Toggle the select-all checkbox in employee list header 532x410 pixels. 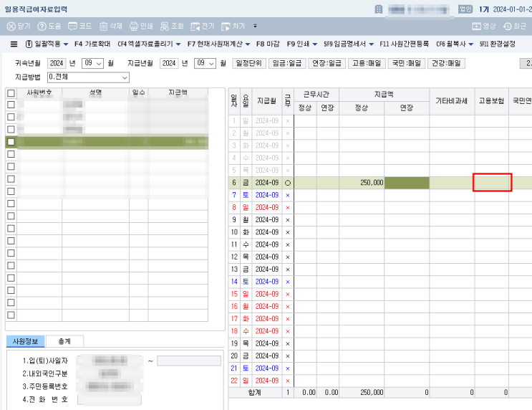coord(11,93)
